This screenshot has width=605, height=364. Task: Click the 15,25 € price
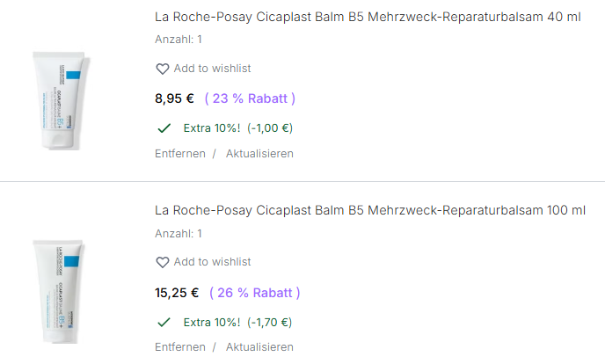pos(177,292)
